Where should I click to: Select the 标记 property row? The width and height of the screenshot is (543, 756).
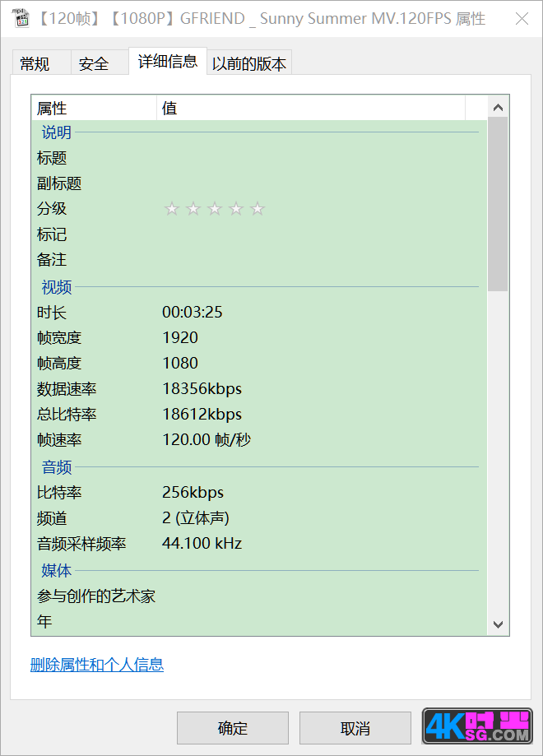coord(259,234)
